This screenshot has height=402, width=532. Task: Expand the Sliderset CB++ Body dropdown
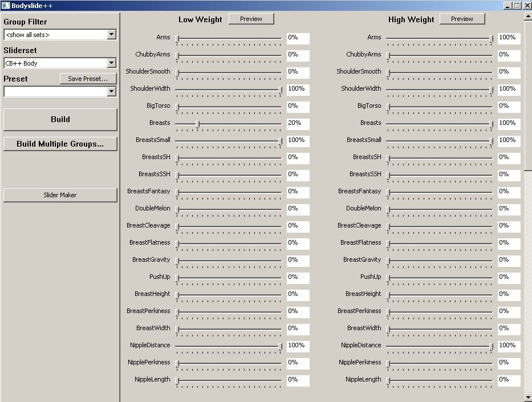111,63
